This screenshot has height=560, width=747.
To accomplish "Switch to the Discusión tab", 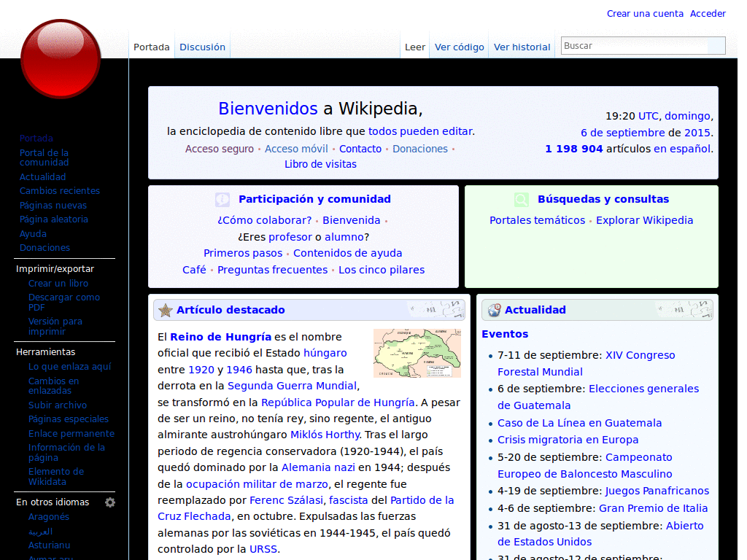I will (202, 47).
